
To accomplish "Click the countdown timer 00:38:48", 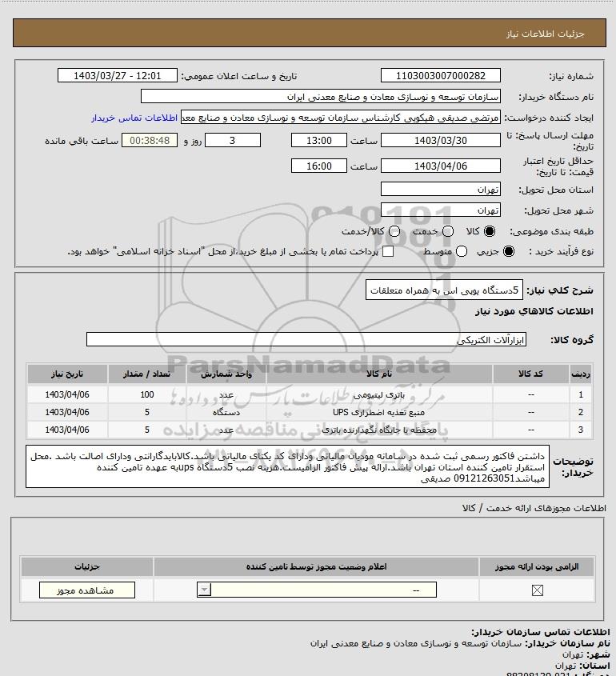I will tap(150, 141).
